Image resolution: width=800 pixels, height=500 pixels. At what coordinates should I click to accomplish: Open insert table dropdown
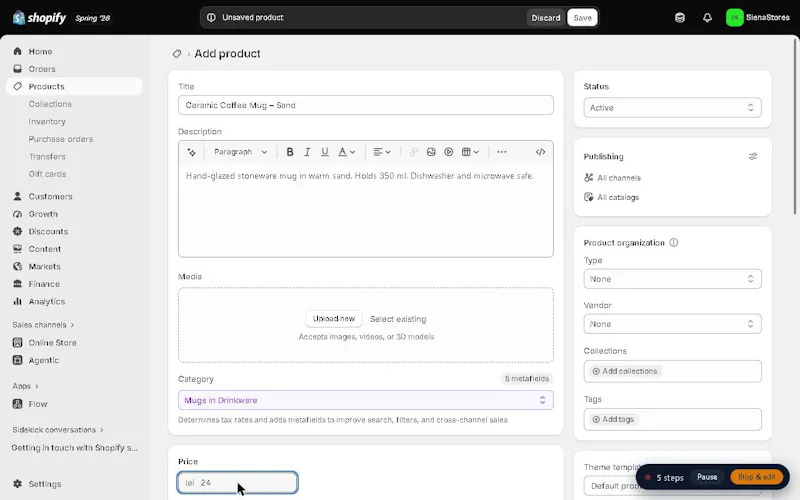point(470,152)
